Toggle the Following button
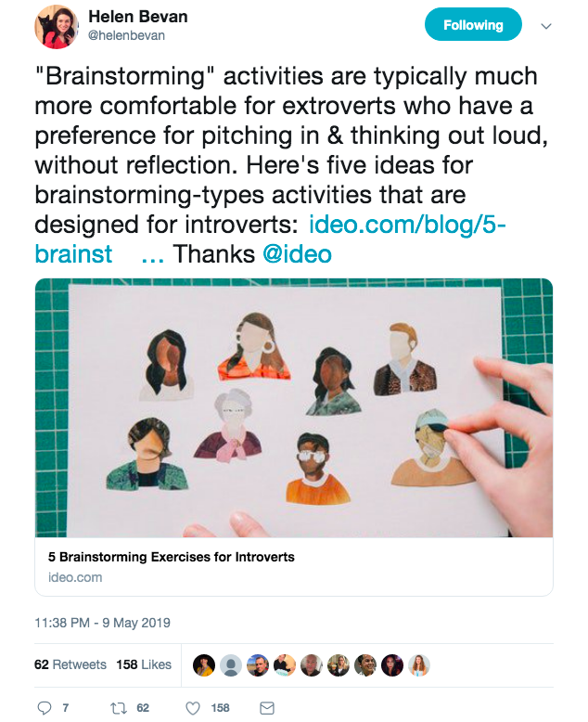The width and height of the screenshot is (588, 722). tap(473, 25)
